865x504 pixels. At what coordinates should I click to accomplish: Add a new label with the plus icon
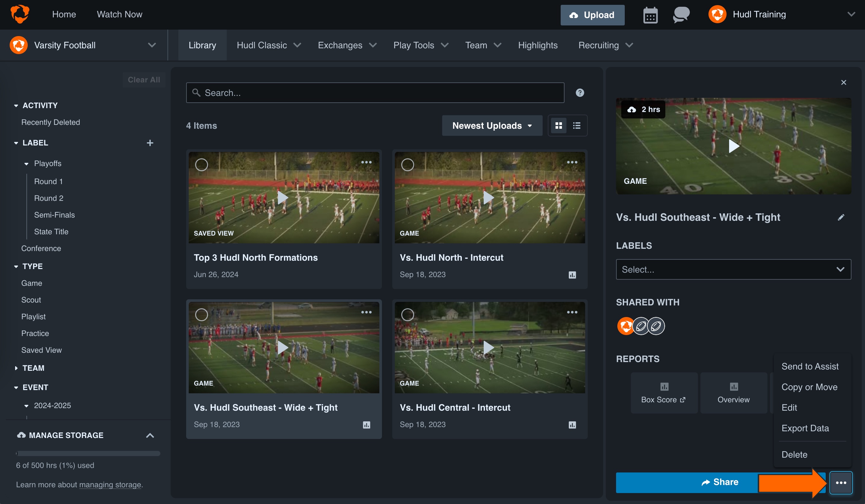coord(150,143)
